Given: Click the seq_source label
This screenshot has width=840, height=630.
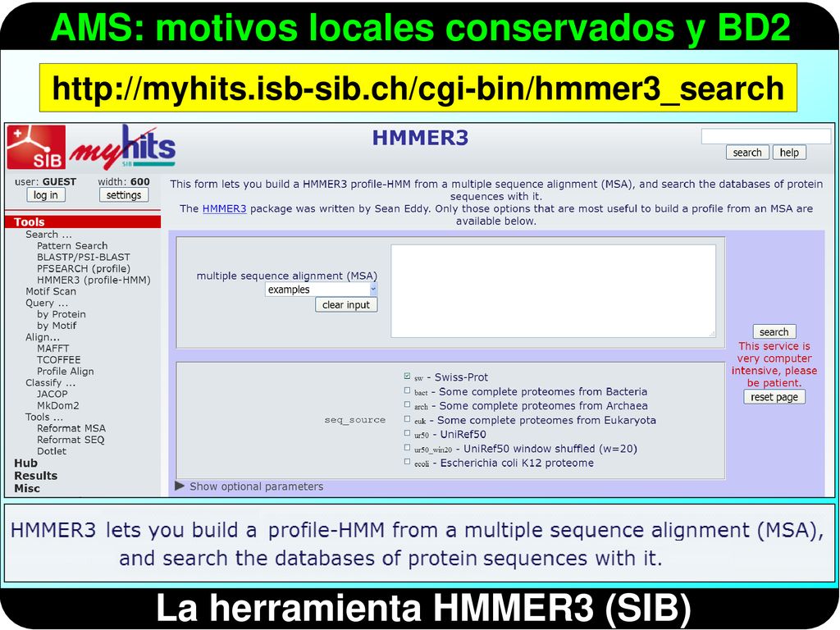Looking at the screenshot, I should [x=354, y=420].
